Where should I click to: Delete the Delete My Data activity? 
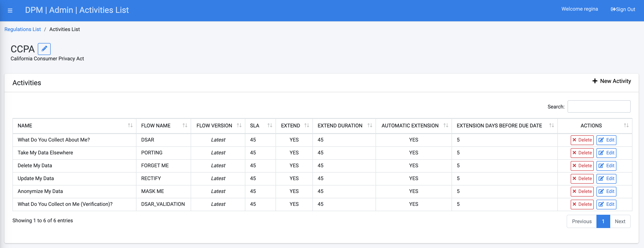pos(582,166)
